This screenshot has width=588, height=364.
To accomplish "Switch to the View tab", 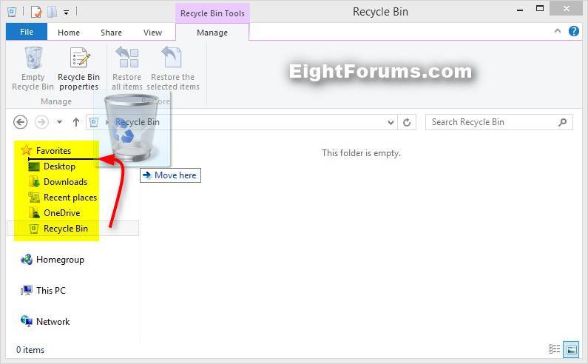I will 152,33.
